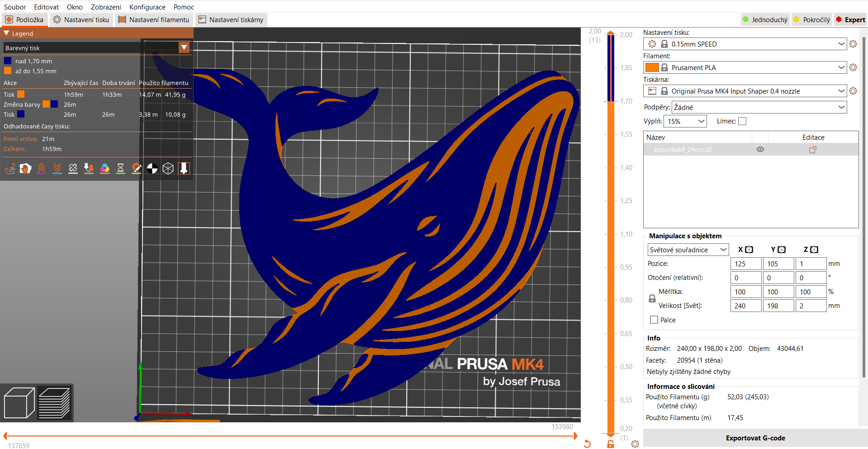
Task: Toggle eye visibility of keporkak4_24cm.stl
Action: pyautogui.click(x=760, y=150)
